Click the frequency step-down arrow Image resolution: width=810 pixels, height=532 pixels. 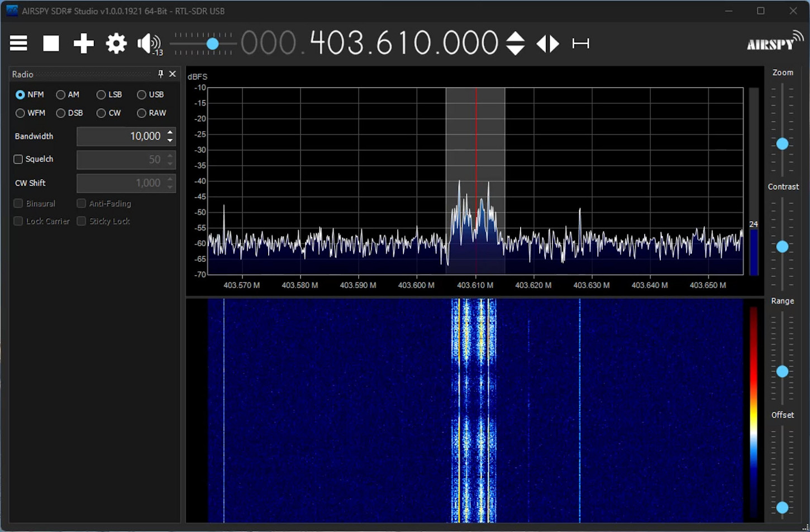tap(515, 50)
